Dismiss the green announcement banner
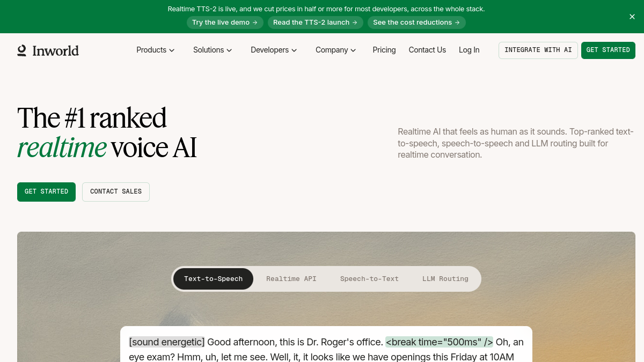644x362 pixels. (632, 17)
